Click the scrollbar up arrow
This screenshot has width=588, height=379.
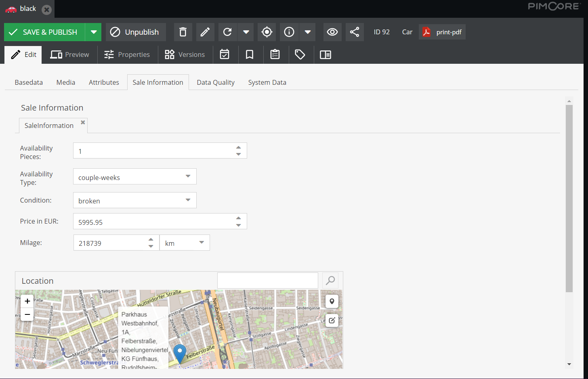[x=569, y=101]
